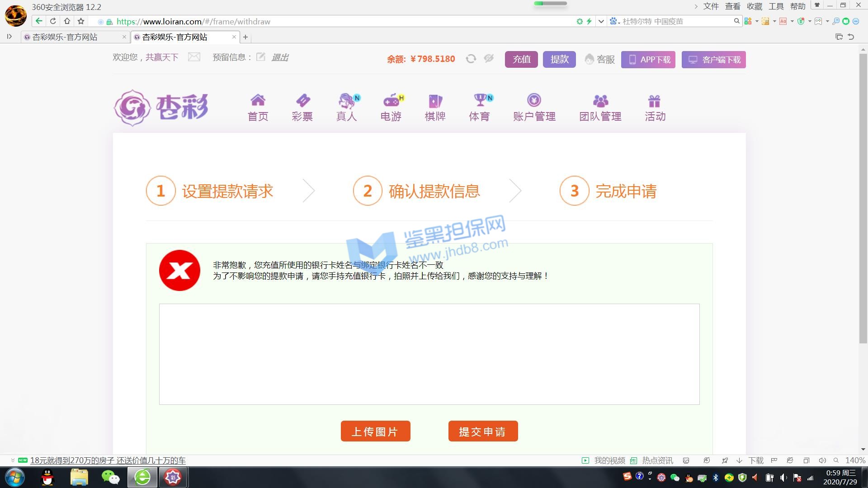Open the 电游 game controller icon
The width and height of the screenshot is (868, 488).
pos(391,100)
